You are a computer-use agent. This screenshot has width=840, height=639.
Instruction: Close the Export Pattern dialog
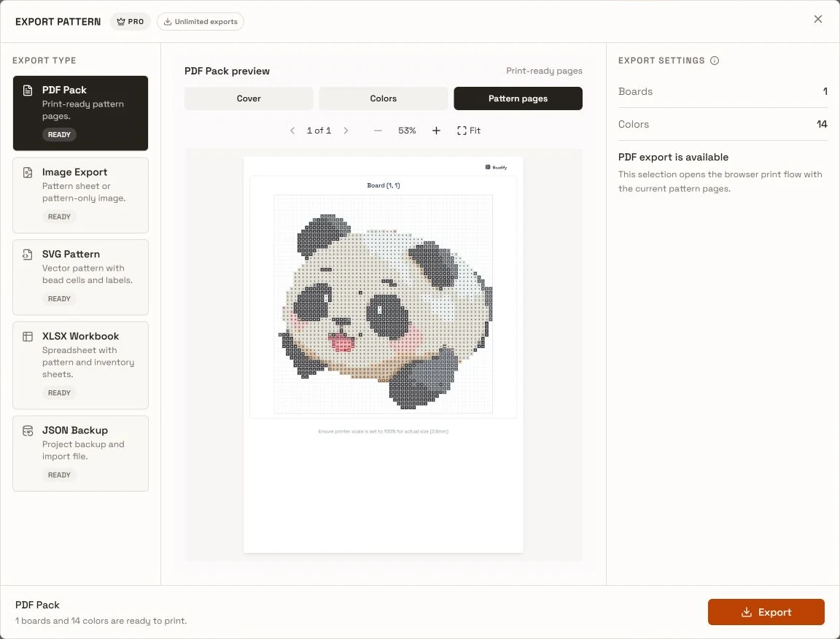(x=817, y=19)
